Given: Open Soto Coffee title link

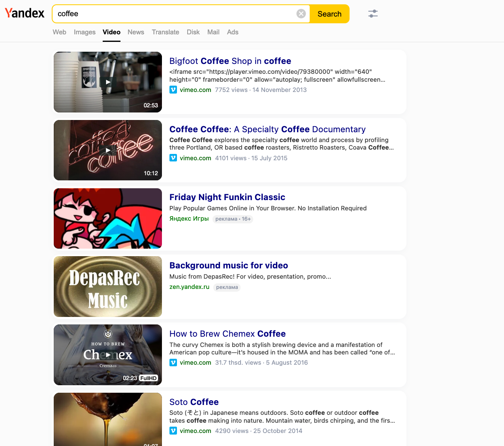Looking at the screenshot, I should 194,402.
